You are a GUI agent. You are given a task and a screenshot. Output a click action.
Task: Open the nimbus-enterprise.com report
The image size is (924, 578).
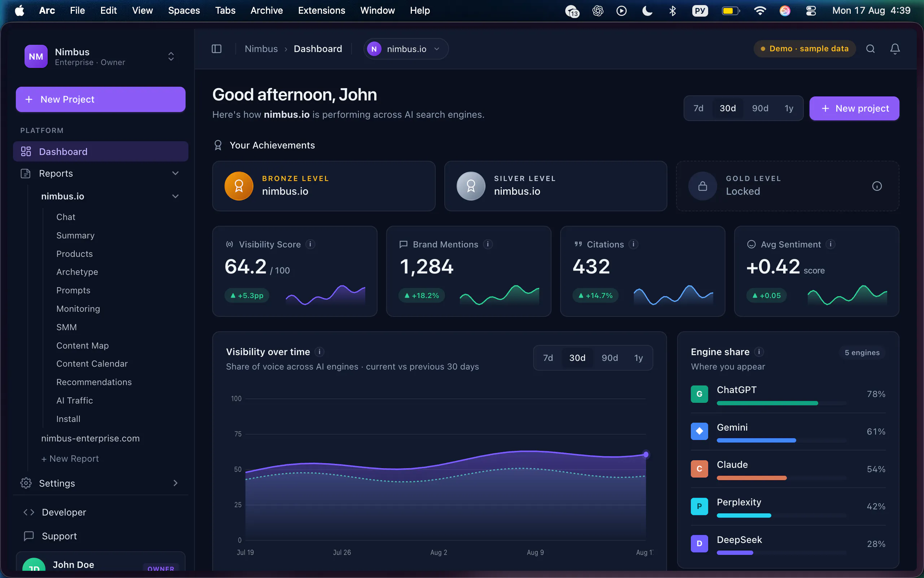tap(91, 438)
